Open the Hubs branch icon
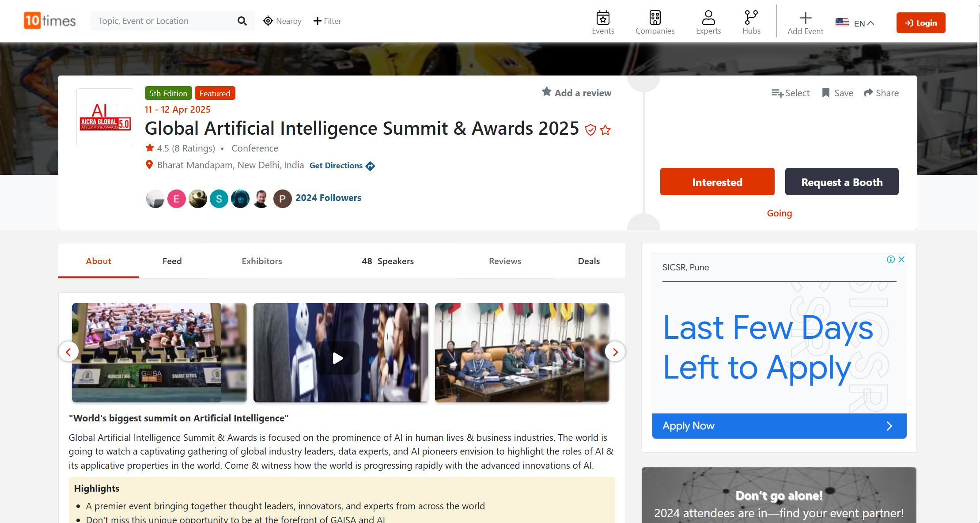 pyautogui.click(x=751, y=18)
